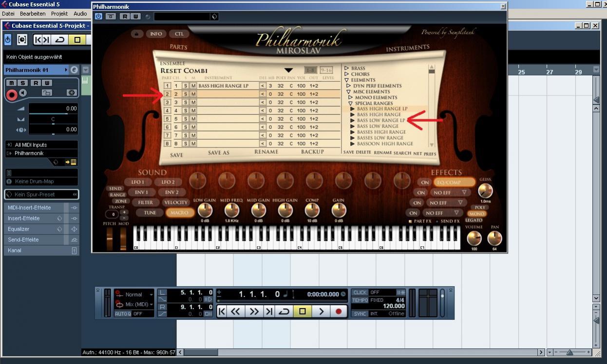
Task: Expand the DYN PERF ELEMENTS folder
Action: coord(348,86)
